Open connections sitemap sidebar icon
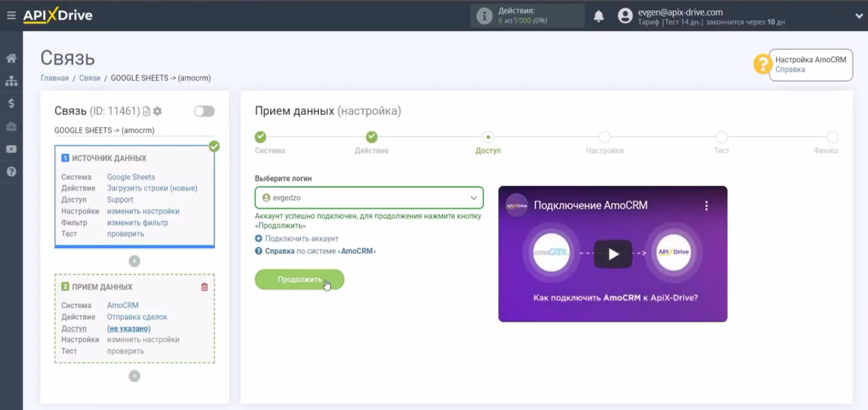The height and width of the screenshot is (410, 868). 11,81
